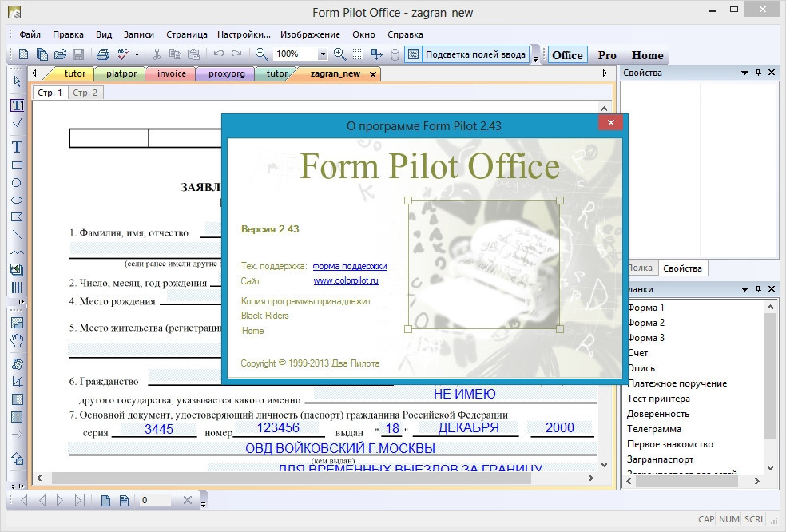Switch to Pro edition mode

pyautogui.click(x=607, y=55)
